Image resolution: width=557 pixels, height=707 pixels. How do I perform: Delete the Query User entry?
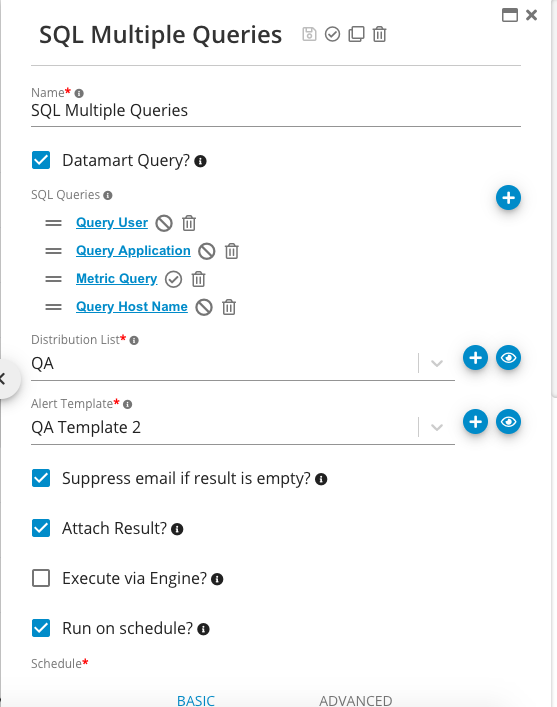click(189, 223)
